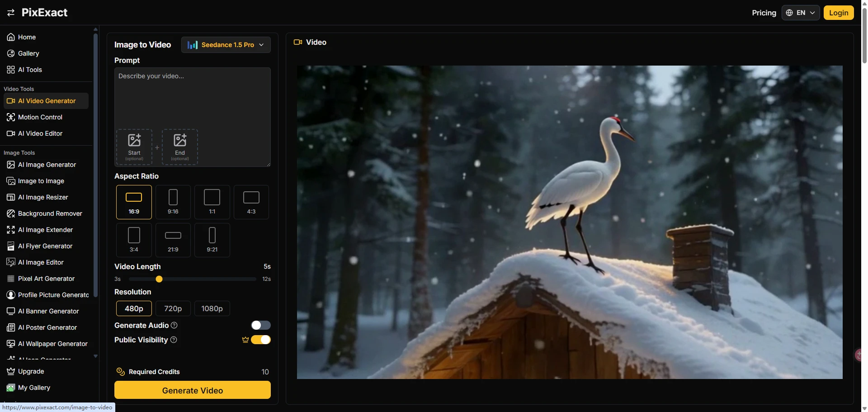Click the sidebar collapse icon beside PixExact
The height and width of the screenshot is (412, 868).
11,13
